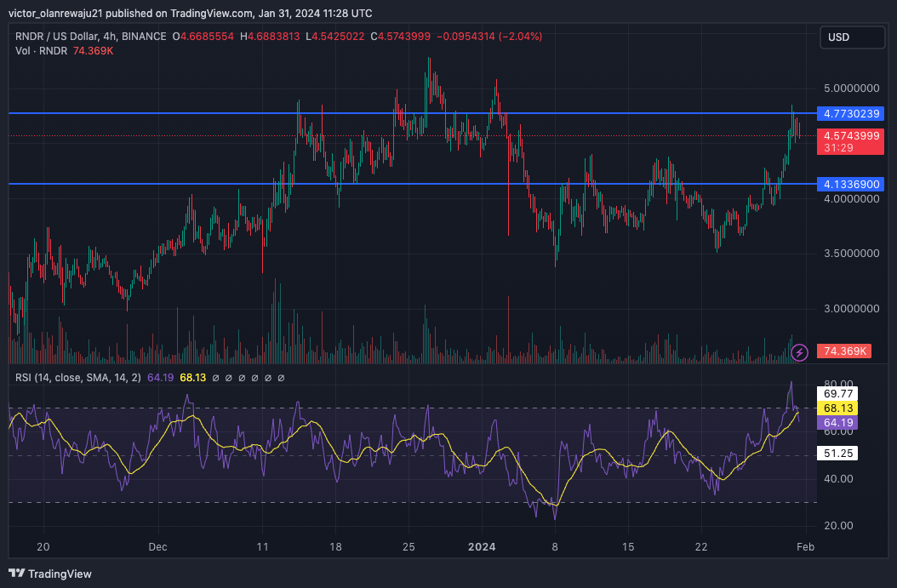Click the RSI middle band label 51.25
Image resolution: width=897 pixels, height=588 pixels.
[x=838, y=454]
